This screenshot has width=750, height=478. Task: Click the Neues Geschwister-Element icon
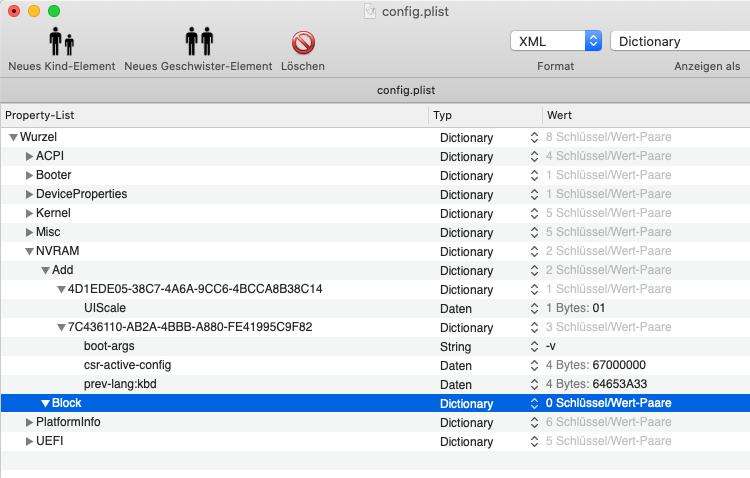198,42
